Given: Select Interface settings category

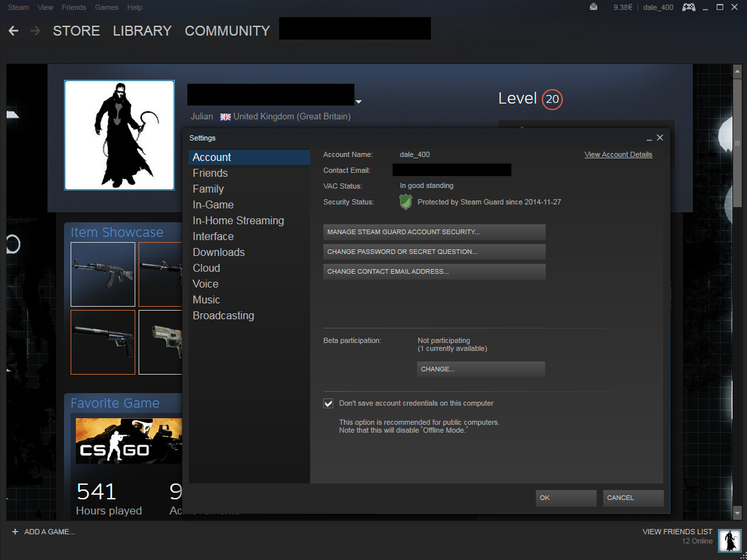Looking at the screenshot, I should pyautogui.click(x=249, y=236).
